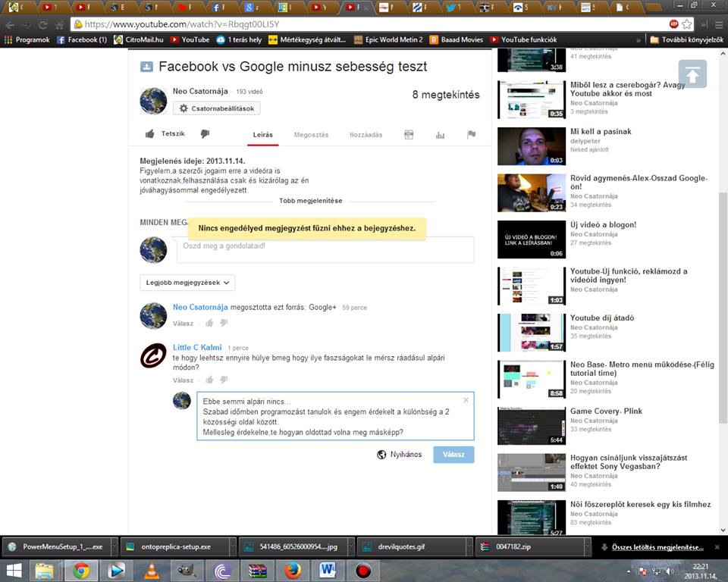Open dropdown arrow for drevilquotes.gif download
The width and height of the screenshot is (728, 582).
[x=469, y=546]
